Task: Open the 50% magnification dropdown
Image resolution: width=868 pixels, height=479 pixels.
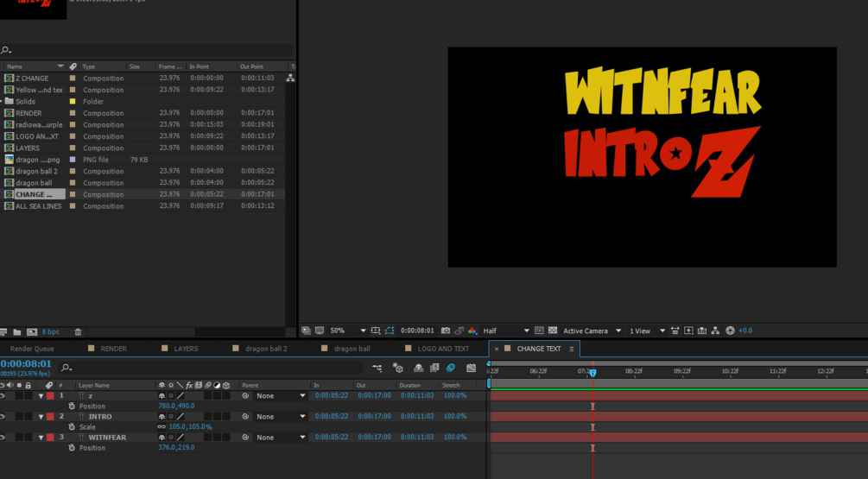Action: tap(348, 331)
